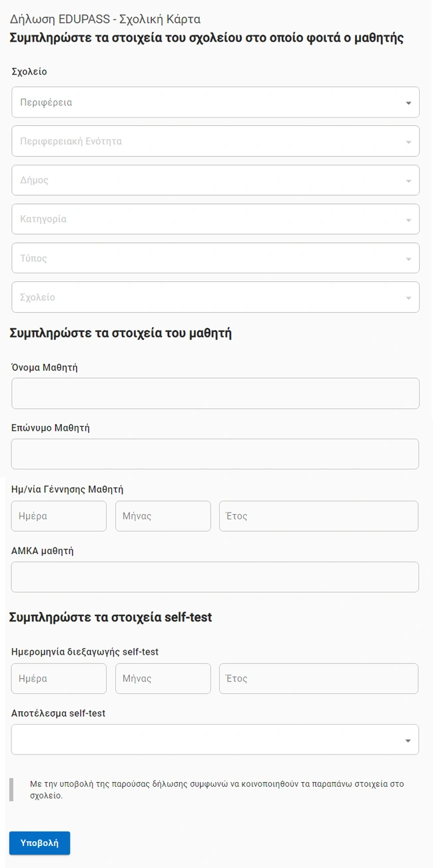433x868 pixels.
Task: Click the Δήμος dropdown arrow icon
Action: pyautogui.click(x=408, y=181)
